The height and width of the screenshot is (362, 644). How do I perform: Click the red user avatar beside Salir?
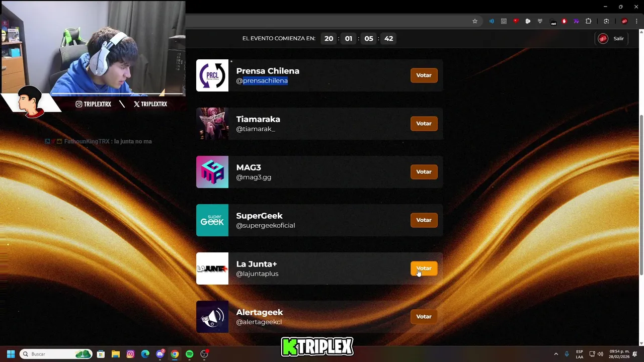click(603, 39)
